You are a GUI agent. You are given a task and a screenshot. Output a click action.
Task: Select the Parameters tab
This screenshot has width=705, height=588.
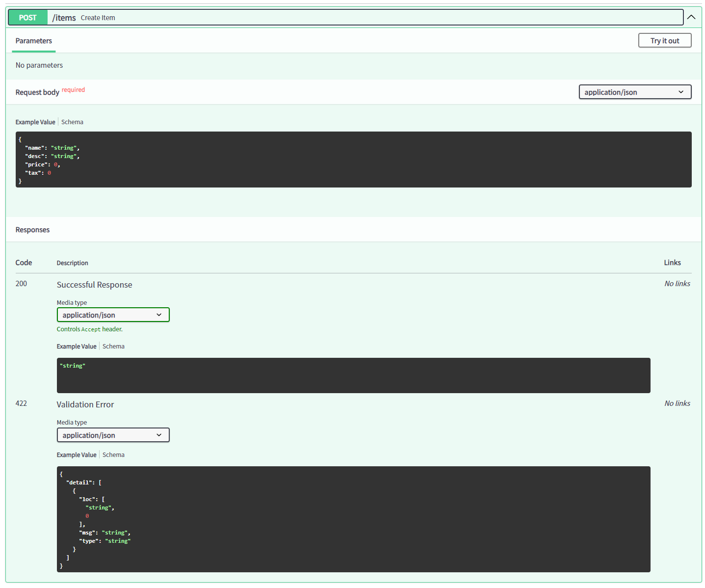click(x=34, y=41)
